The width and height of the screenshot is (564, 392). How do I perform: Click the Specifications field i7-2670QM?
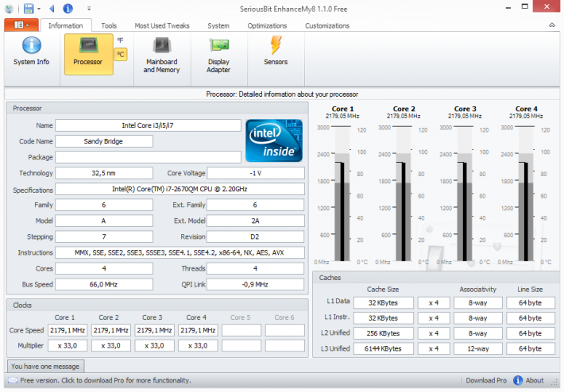(180, 189)
